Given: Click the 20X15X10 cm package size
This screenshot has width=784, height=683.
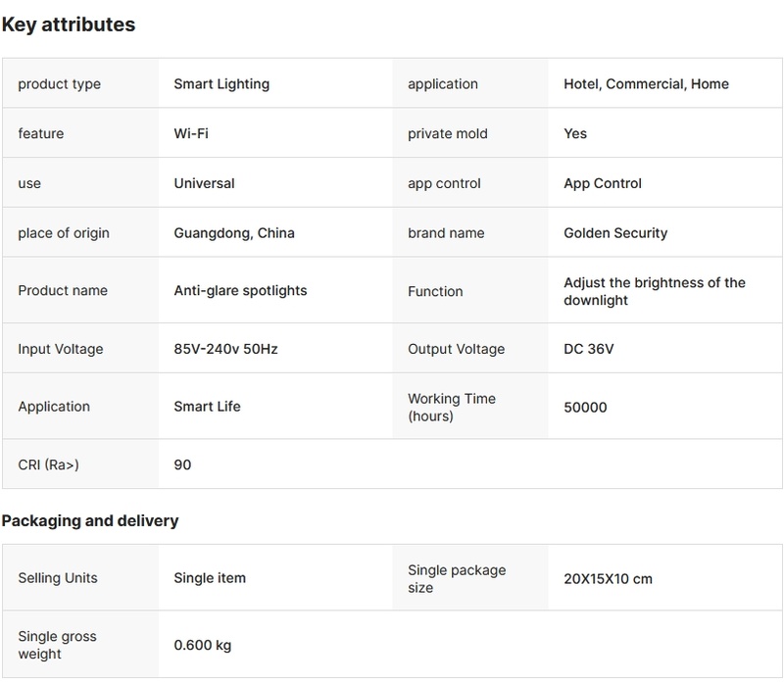Looking at the screenshot, I should 608,578.
